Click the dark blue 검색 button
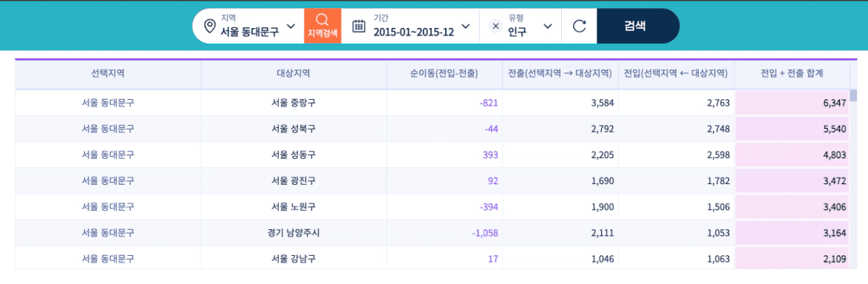 pos(638,26)
